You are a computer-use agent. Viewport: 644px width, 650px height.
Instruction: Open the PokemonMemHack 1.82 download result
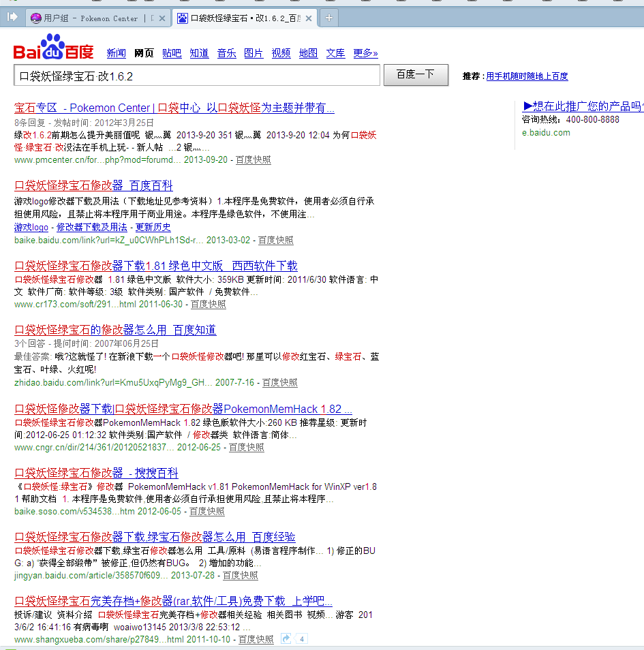tap(183, 409)
